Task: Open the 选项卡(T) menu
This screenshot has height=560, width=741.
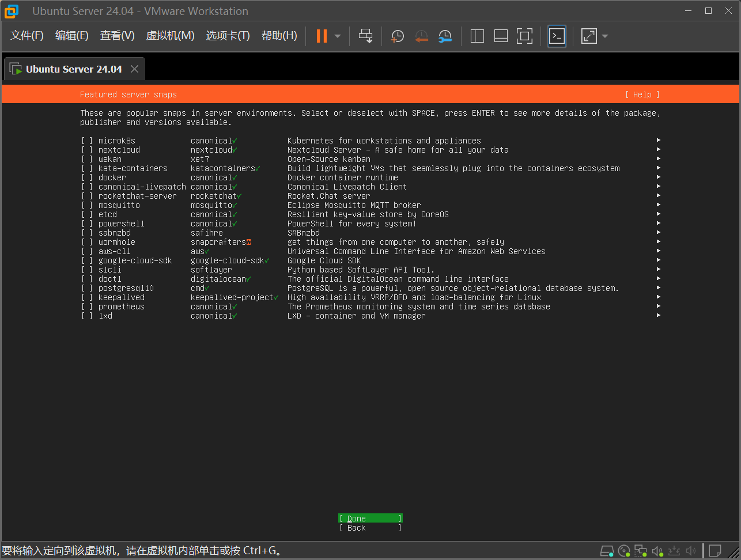Action: pos(228,36)
